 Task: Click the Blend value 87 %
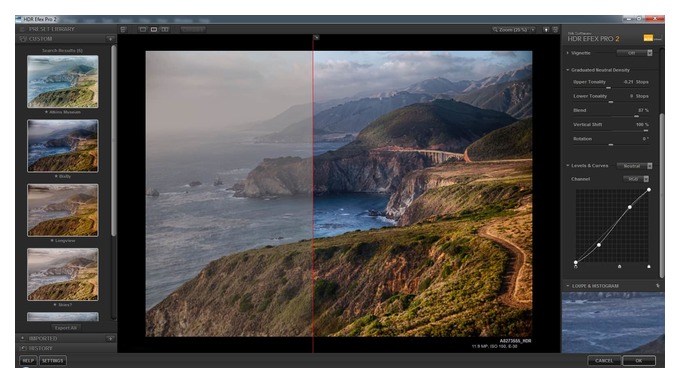point(644,110)
